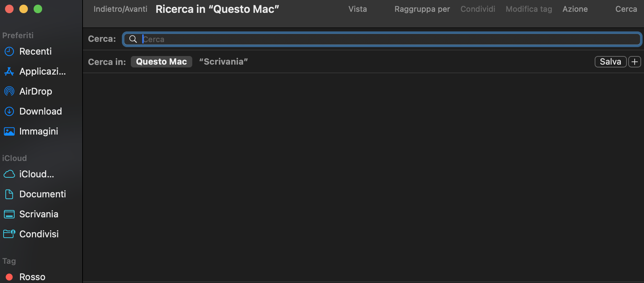Select Scrivania under Preferiti
Screen dimensions: 644x283
(x=39, y=214)
